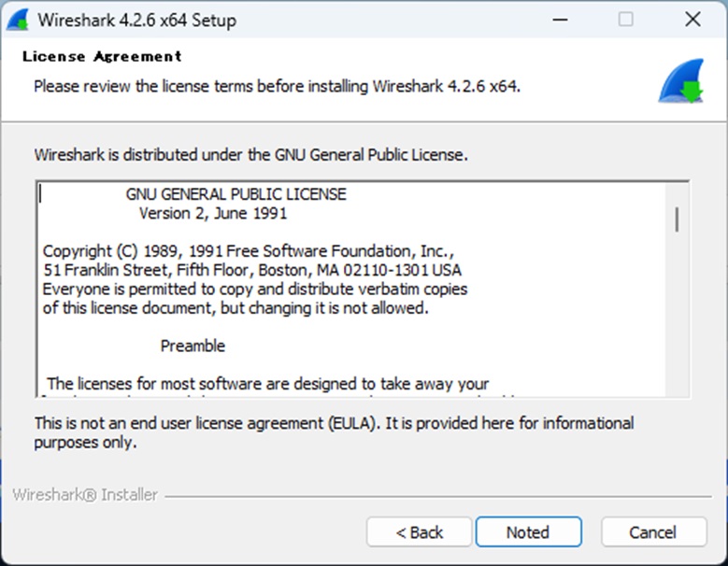The image size is (728, 566).
Task: Click the Preamble heading in license text
Action: click(193, 346)
